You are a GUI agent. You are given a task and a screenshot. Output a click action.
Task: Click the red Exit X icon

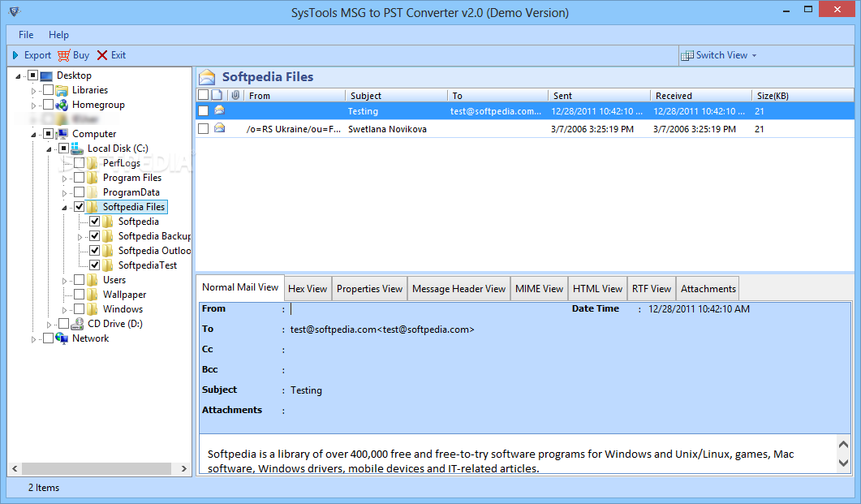[x=102, y=55]
